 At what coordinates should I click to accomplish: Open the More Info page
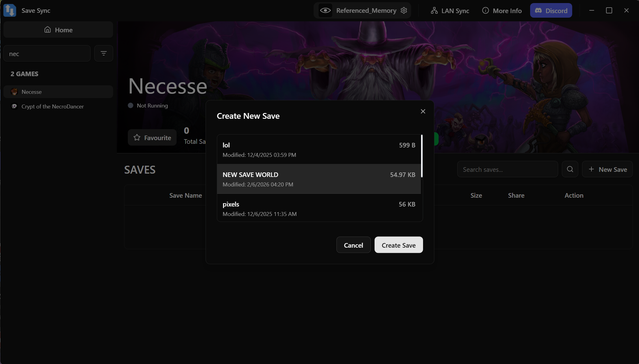502,11
